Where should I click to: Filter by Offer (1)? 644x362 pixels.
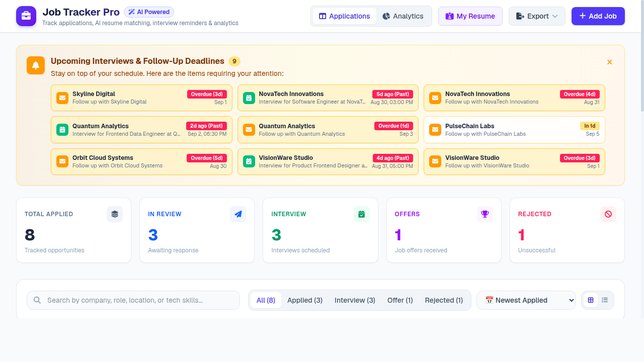(x=400, y=300)
